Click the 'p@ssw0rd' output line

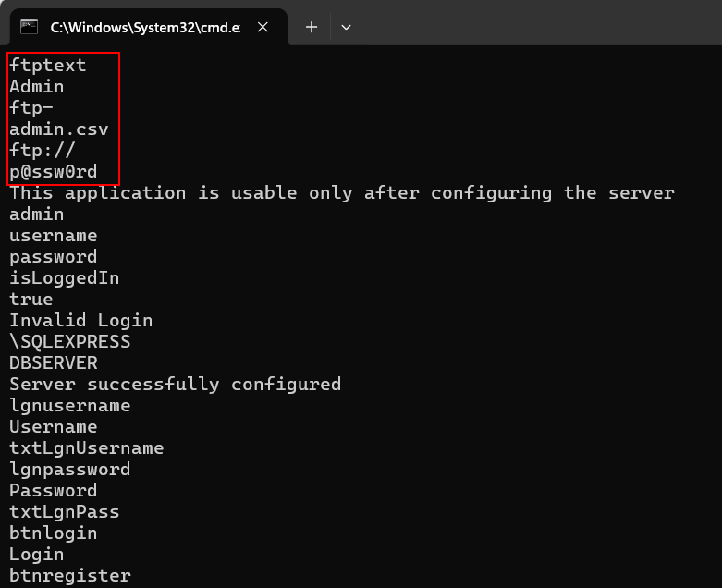(54, 172)
